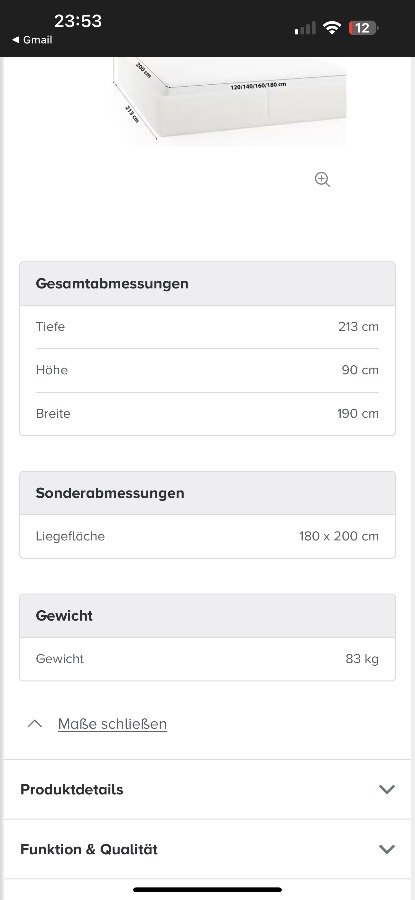415x900 pixels.
Task: Expand the Funktion & Qualität chevron
Action: (x=387, y=849)
